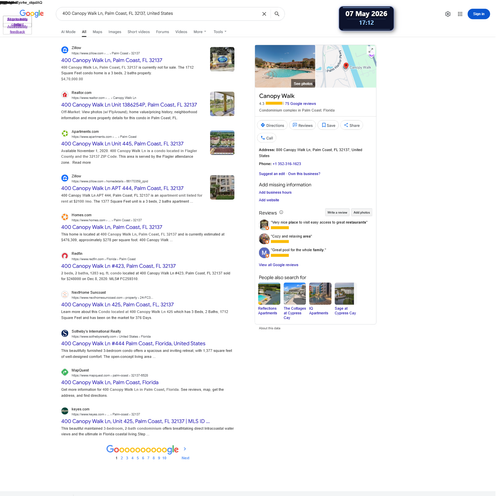Open IQ Apartments thumbnail

tap(320, 294)
